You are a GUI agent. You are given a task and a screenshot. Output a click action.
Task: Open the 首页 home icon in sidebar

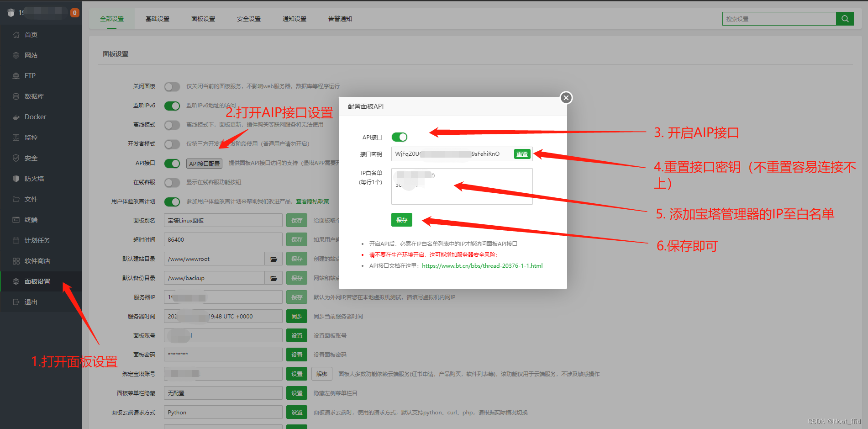[x=16, y=35]
